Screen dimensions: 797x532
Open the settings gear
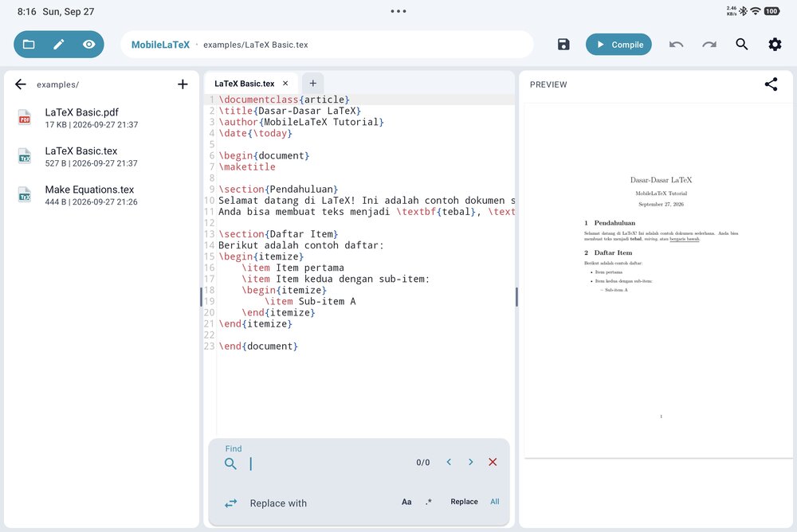coord(775,45)
